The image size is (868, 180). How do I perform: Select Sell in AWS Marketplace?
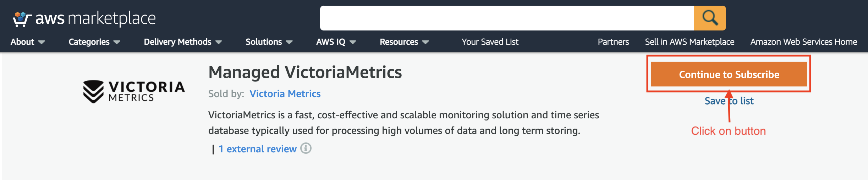pyautogui.click(x=690, y=42)
